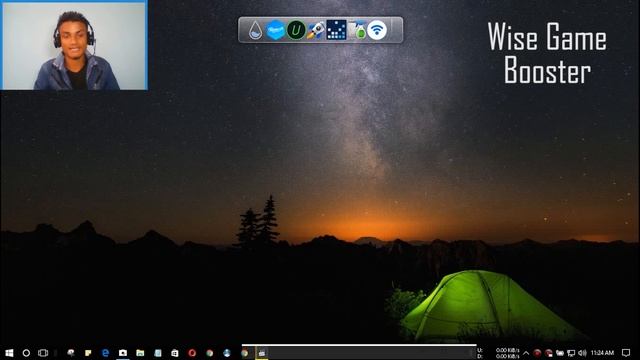
Task: Open Cortana search circle on taskbar
Action: pos(26,353)
